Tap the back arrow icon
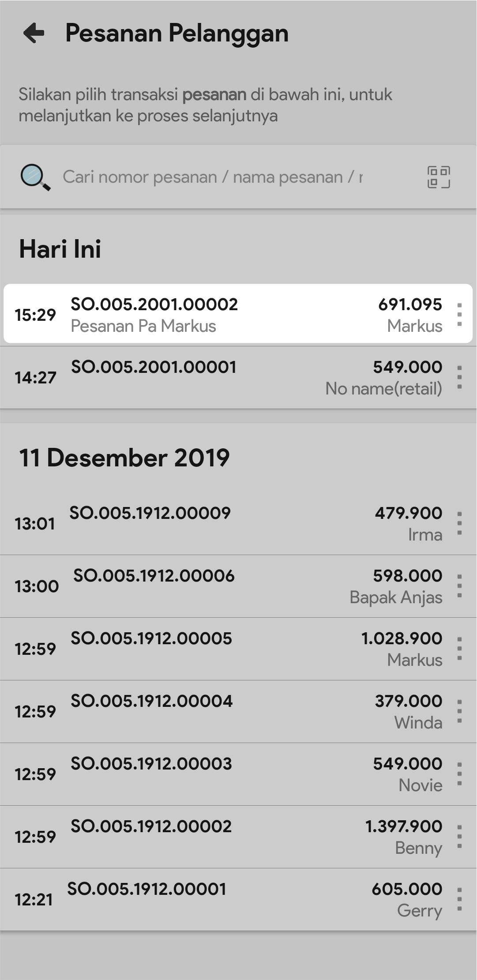Screen dimensions: 477x980 [x=34, y=33]
